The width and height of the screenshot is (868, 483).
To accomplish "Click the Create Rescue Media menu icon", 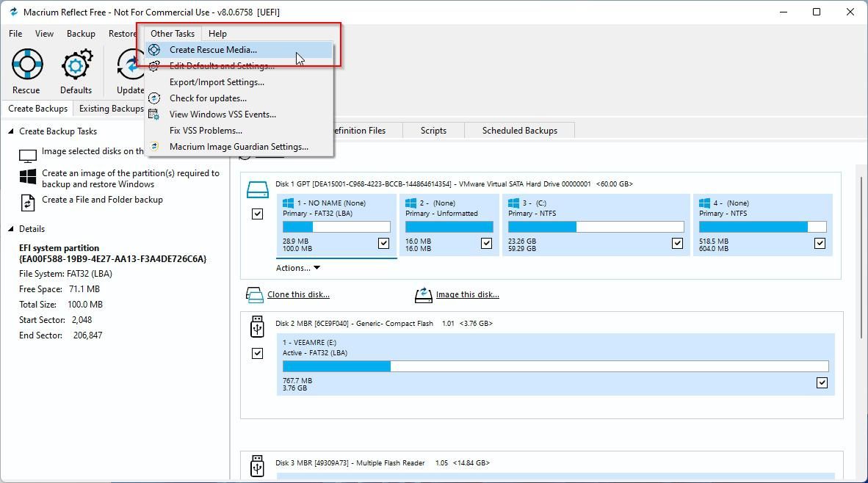I will pos(154,50).
